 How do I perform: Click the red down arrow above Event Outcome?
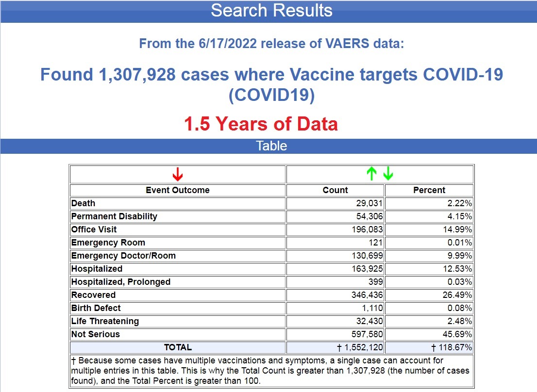(x=178, y=174)
